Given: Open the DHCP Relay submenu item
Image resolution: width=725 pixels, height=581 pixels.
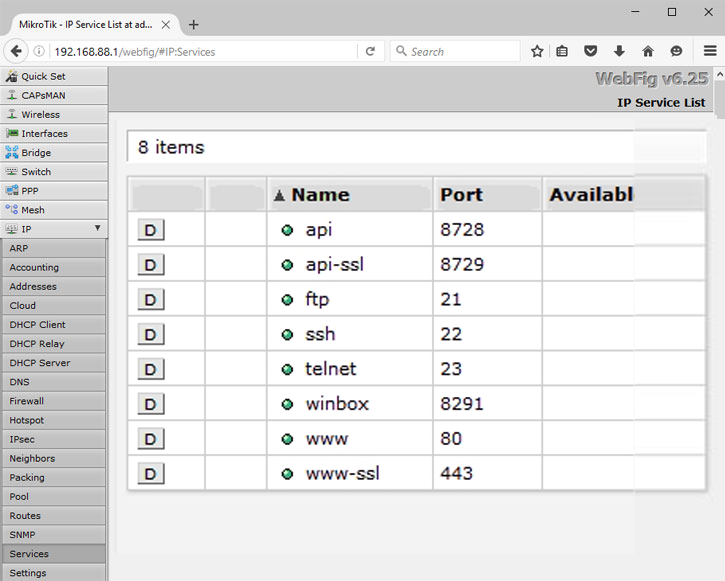Looking at the screenshot, I should [54, 344].
